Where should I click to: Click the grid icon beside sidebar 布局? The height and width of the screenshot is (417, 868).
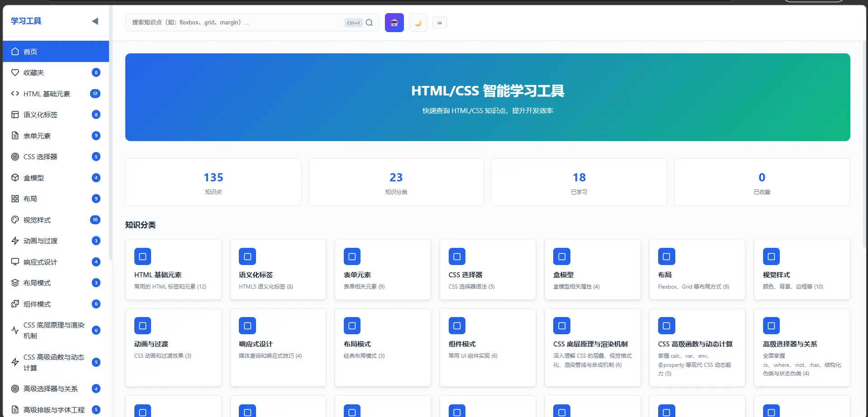[x=15, y=199]
